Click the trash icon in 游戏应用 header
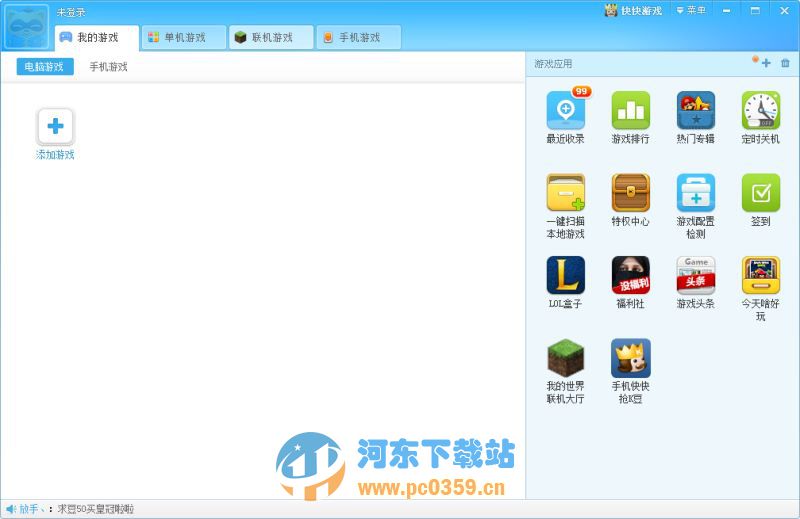 pyautogui.click(x=785, y=63)
